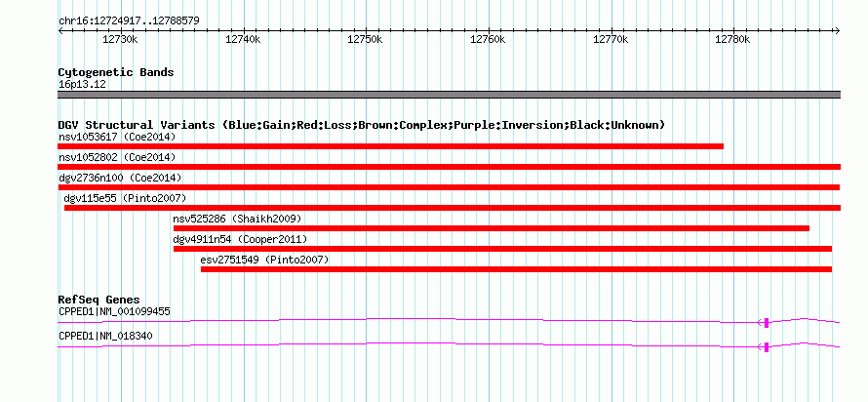The width and height of the screenshot is (868, 402).
Task: Open the dgv4911n54 (Cooper2011) label
Action: (240, 239)
